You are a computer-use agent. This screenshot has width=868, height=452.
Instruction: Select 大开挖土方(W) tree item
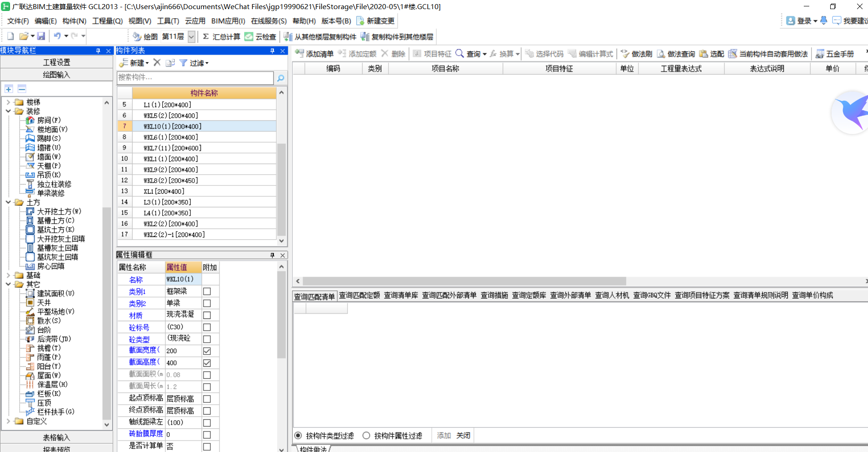(59, 211)
